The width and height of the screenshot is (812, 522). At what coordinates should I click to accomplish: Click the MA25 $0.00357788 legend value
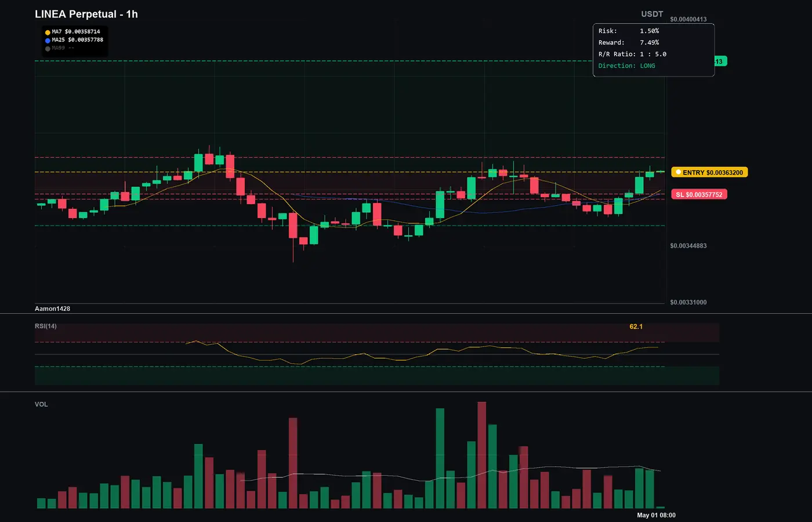click(x=78, y=40)
